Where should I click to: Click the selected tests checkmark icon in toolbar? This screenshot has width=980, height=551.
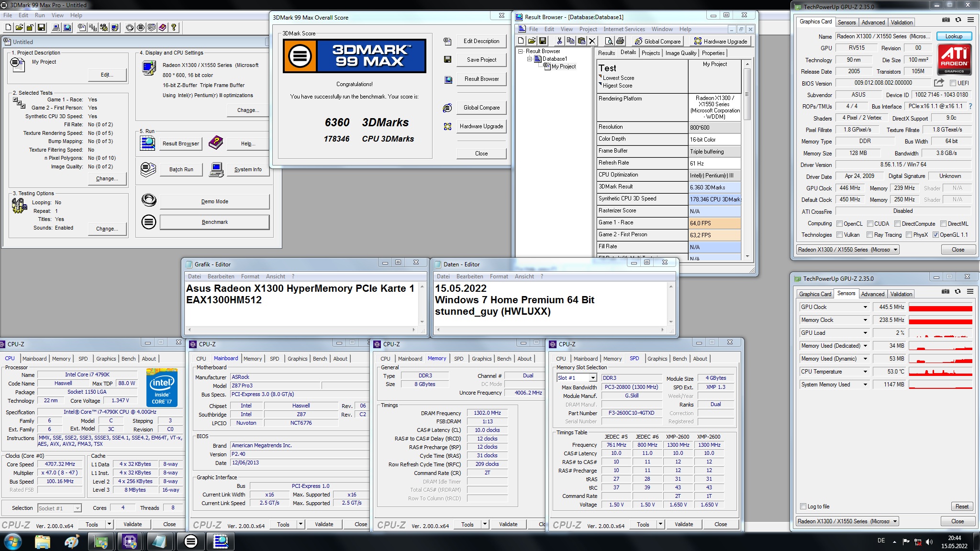[x=93, y=27]
